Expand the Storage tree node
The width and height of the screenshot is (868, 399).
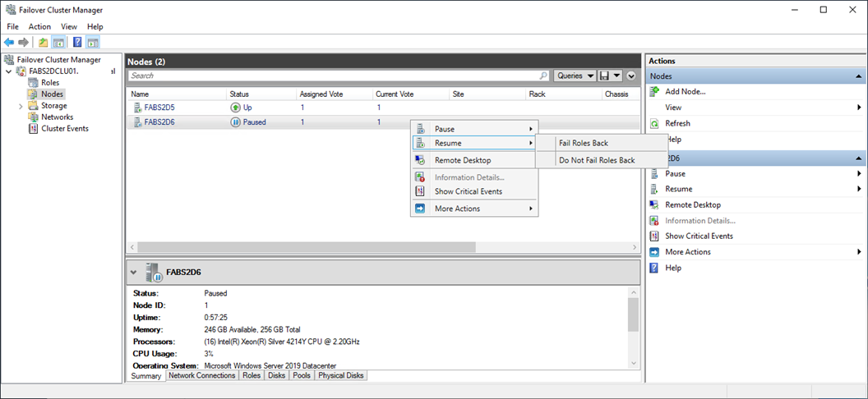[x=21, y=106]
